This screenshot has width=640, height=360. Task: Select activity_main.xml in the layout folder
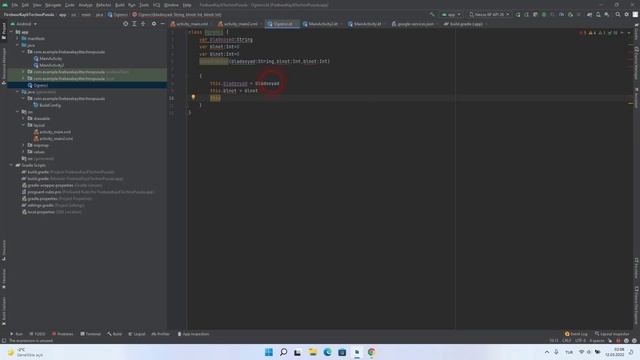[55, 132]
